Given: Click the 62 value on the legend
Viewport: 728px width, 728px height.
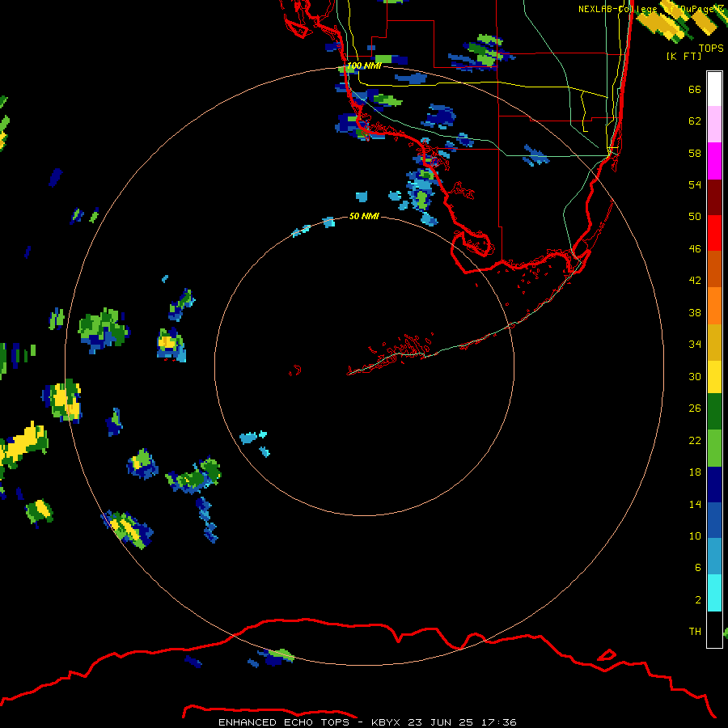Looking at the screenshot, I should [695, 121].
